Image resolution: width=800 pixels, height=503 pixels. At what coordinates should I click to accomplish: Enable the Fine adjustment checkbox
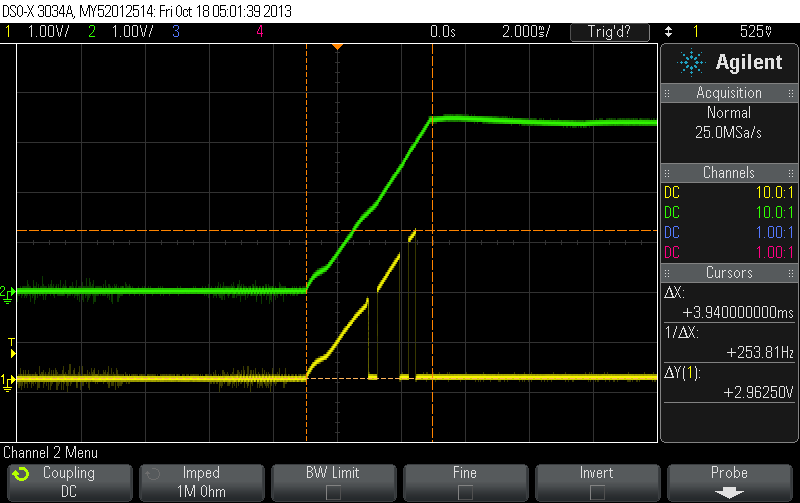pos(465,492)
